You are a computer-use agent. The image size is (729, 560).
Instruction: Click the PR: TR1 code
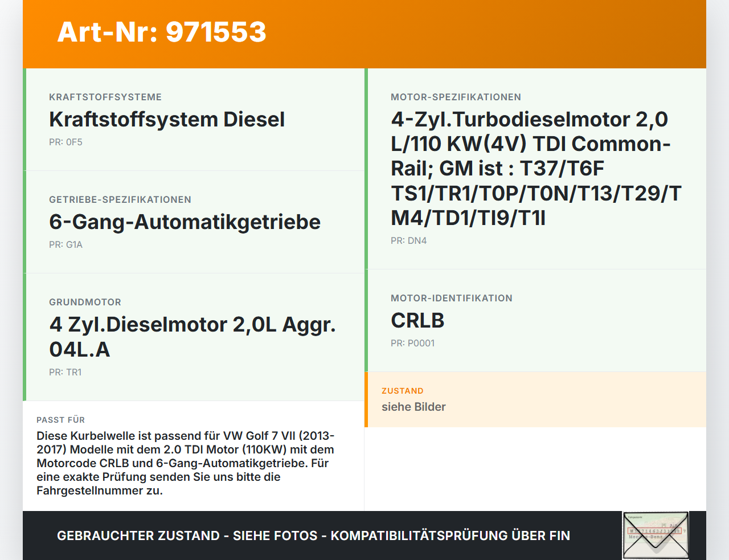click(65, 373)
